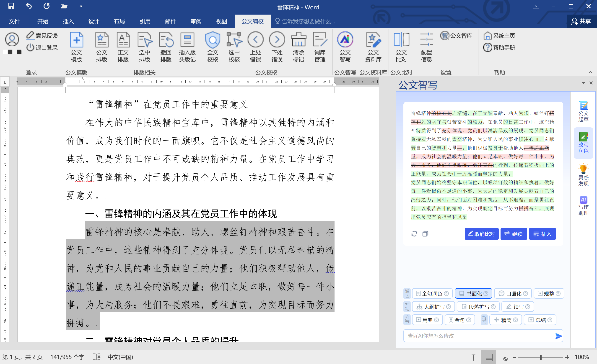Select the 总结 summarize option

(540, 320)
